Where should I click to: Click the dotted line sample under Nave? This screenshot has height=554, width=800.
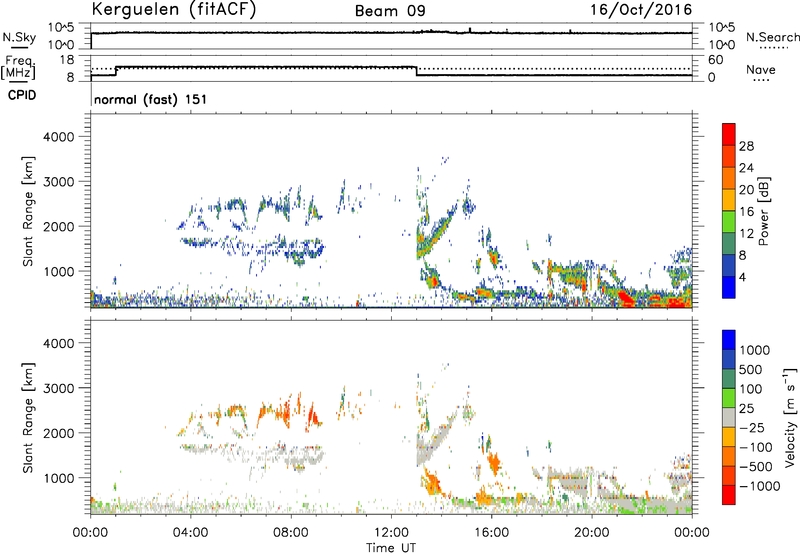coord(761,80)
